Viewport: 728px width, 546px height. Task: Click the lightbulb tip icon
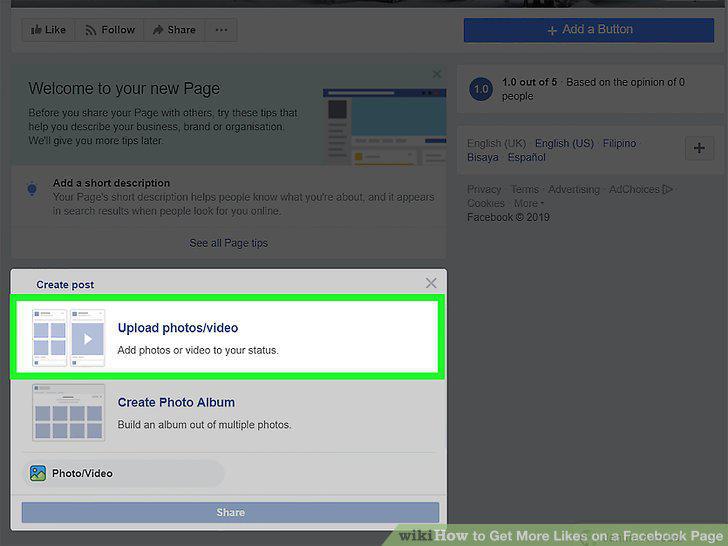point(32,188)
